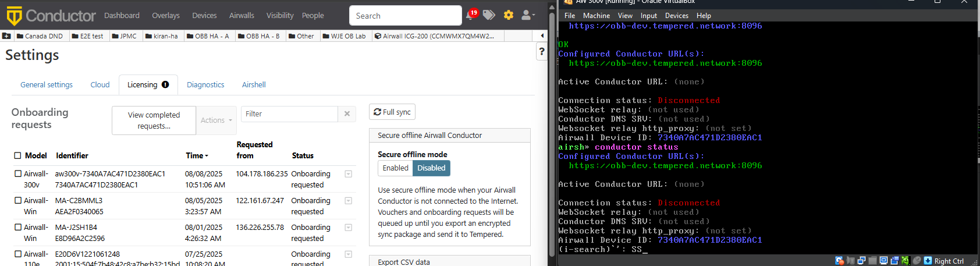Open the Other bookmark folder

(301, 36)
